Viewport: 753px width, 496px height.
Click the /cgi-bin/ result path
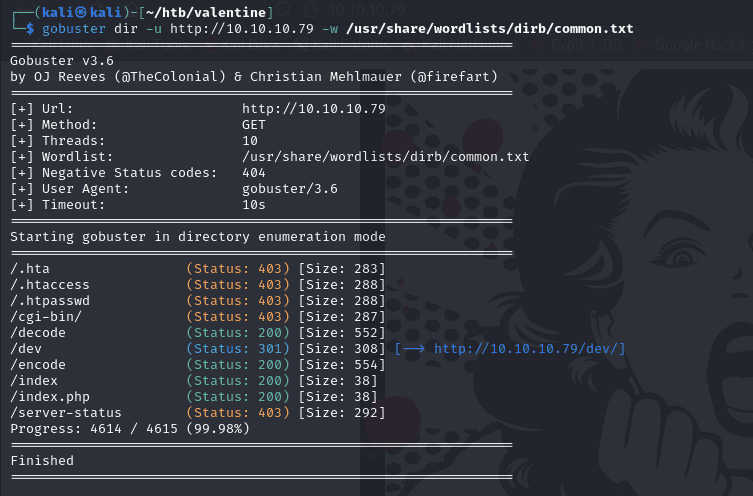46,316
